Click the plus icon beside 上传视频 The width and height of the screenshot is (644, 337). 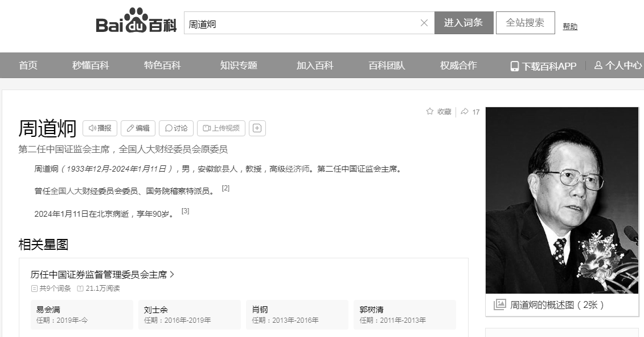click(x=257, y=128)
